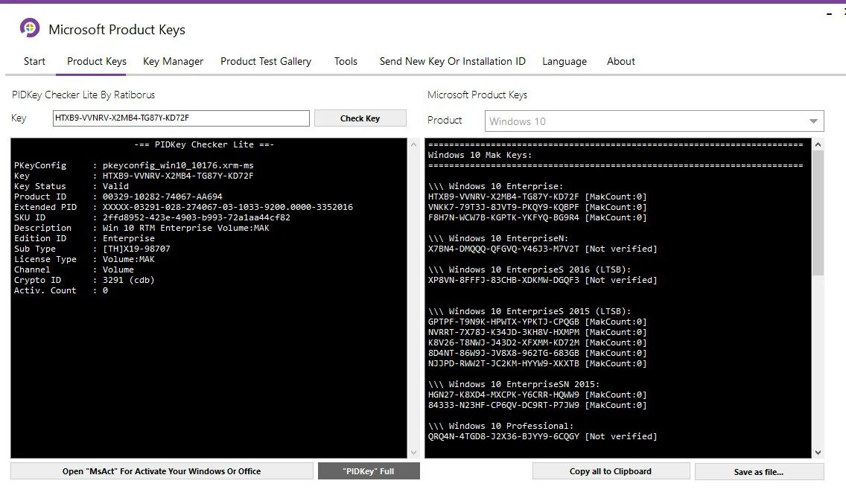Select key QRQ4N-4TGD8-J2X36-BJYY9-6CQGY

click(x=503, y=436)
